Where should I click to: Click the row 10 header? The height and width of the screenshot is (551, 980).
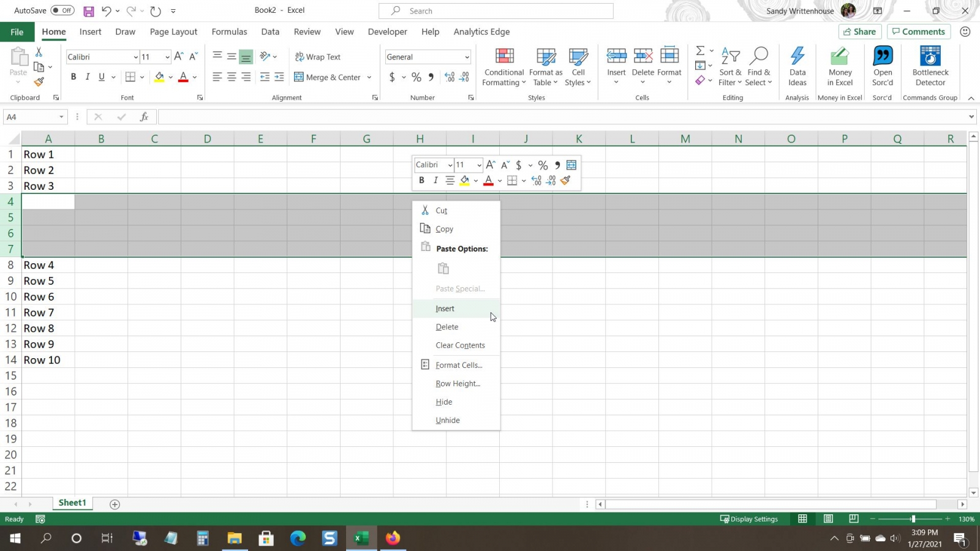(x=10, y=297)
